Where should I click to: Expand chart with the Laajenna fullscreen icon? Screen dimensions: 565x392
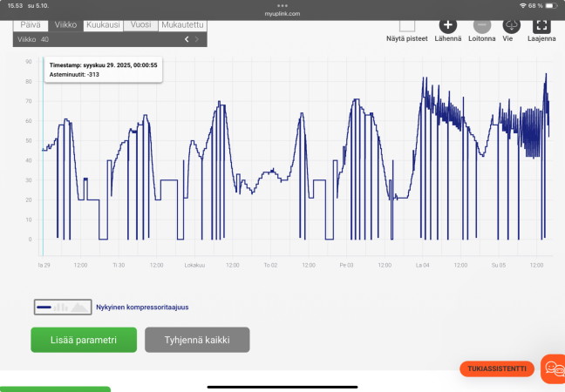[x=541, y=25]
